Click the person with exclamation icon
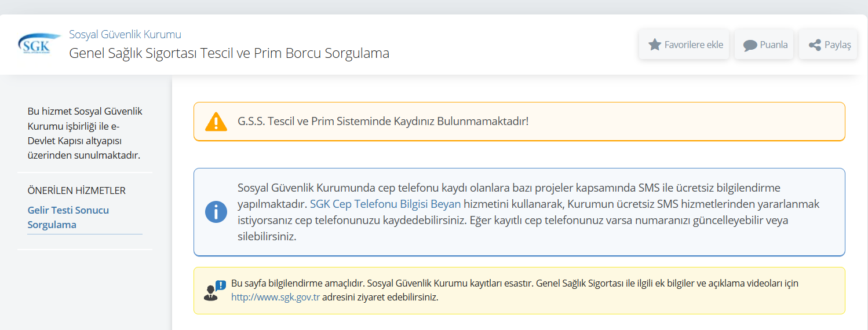 [x=214, y=291]
